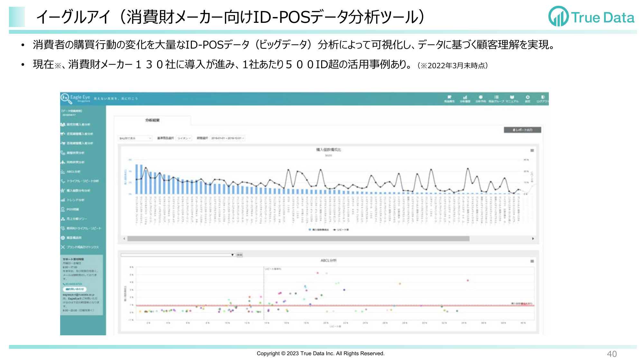Click support phone number link
Viewport: 644px width, 362px height.
click(x=72, y=284)
